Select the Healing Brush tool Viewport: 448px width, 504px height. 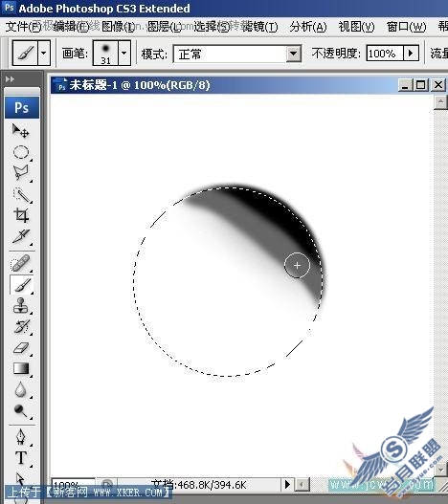[x=21, y=263]
